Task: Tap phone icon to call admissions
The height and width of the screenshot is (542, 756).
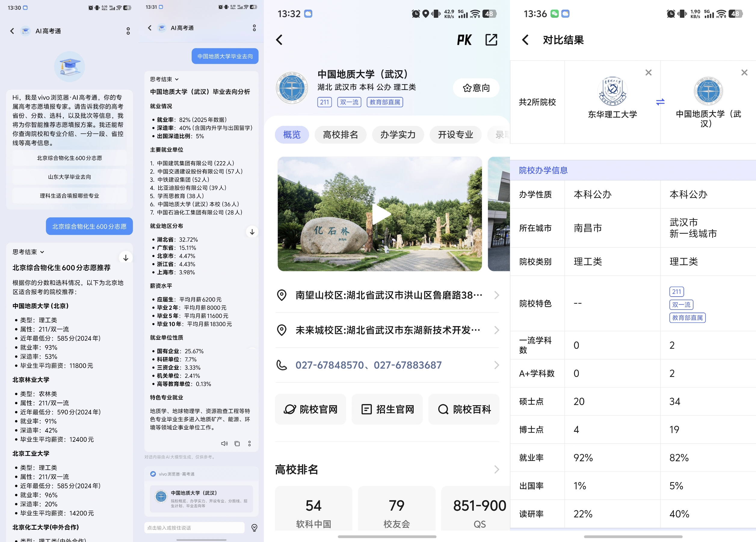Action: pyautogui.click(x=282, y=365)
